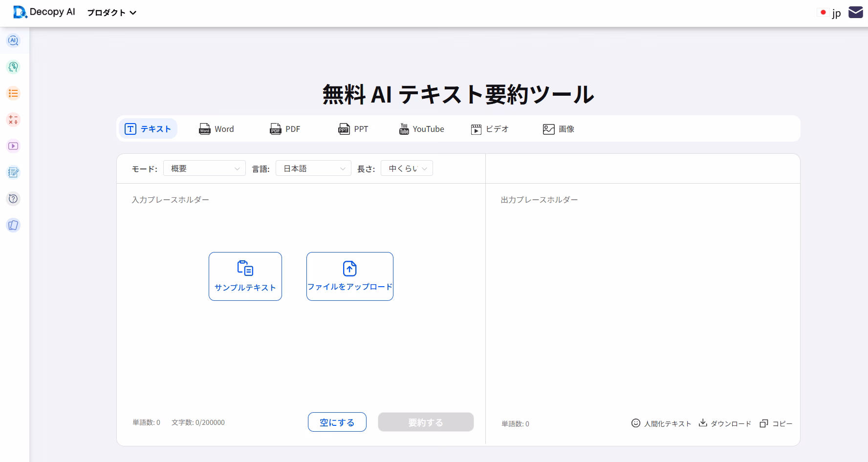868x462 pixels.
Task: Click the サンプルテキスト button
Action: 245,276
